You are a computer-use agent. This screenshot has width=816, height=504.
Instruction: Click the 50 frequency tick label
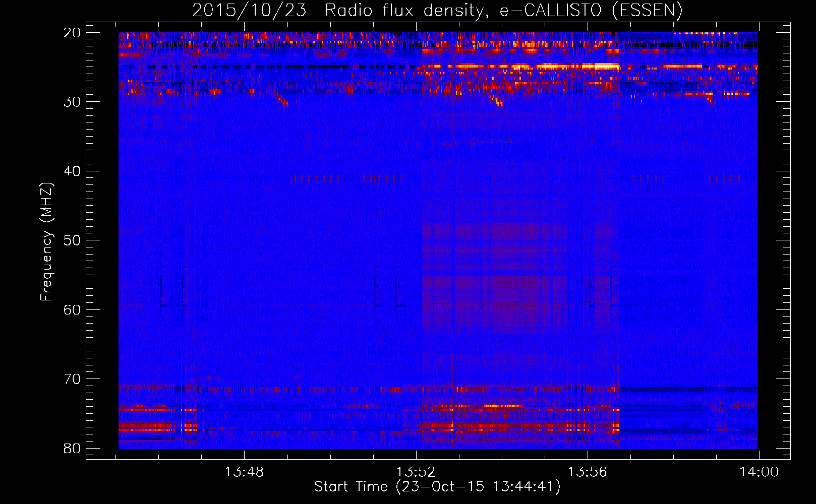point(73,240)
